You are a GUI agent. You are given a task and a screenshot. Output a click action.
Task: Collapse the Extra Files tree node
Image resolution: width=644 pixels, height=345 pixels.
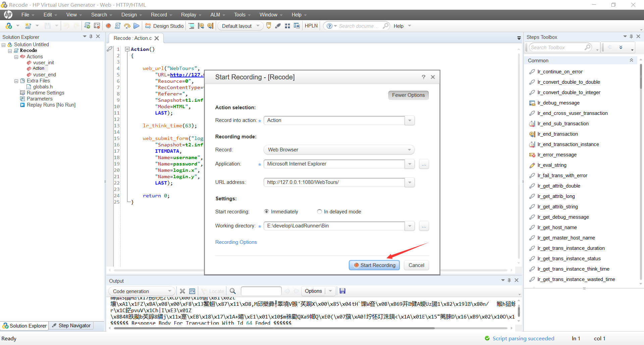(x=16, y=81)
